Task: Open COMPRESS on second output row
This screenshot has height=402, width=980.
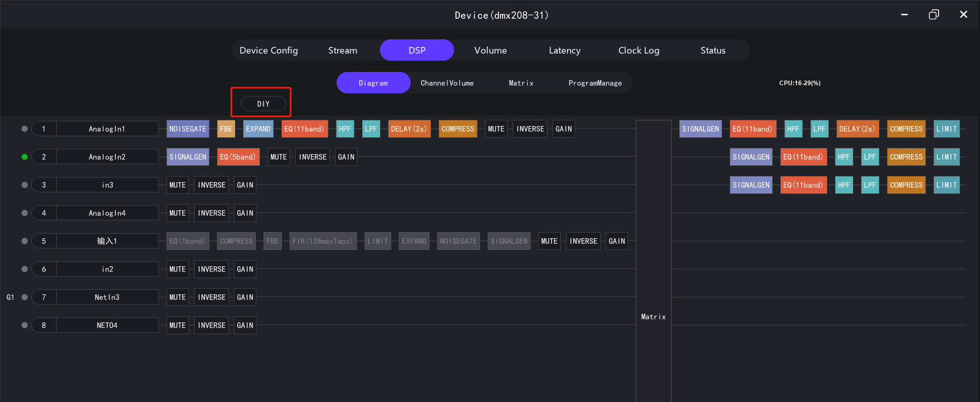Action: 906,157
